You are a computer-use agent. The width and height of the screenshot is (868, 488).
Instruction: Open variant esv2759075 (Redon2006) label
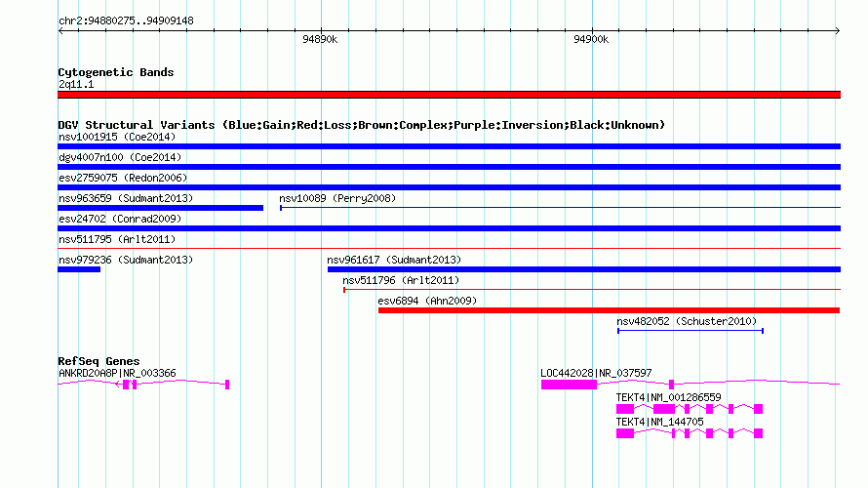pos(123,178)
